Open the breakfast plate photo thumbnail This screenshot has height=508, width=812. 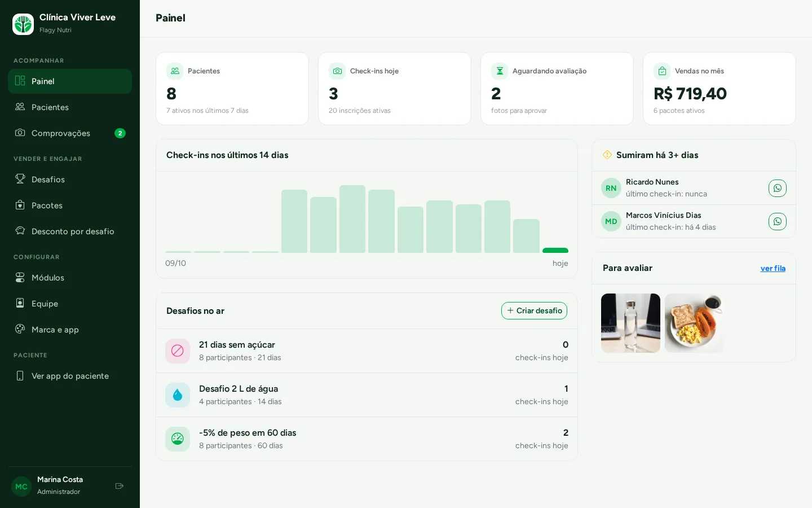pos(694,323)
